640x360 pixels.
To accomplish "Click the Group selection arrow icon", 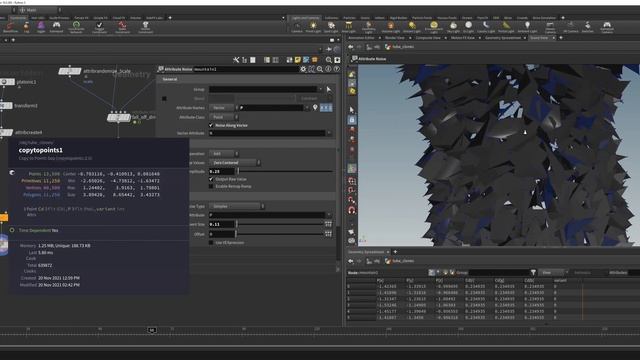I will point(329,89).
